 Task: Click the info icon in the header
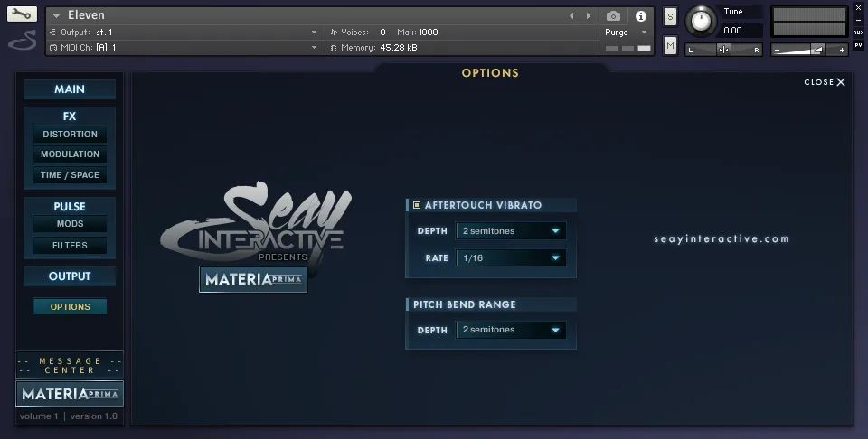pyautogui.click(x=640, y=16)
